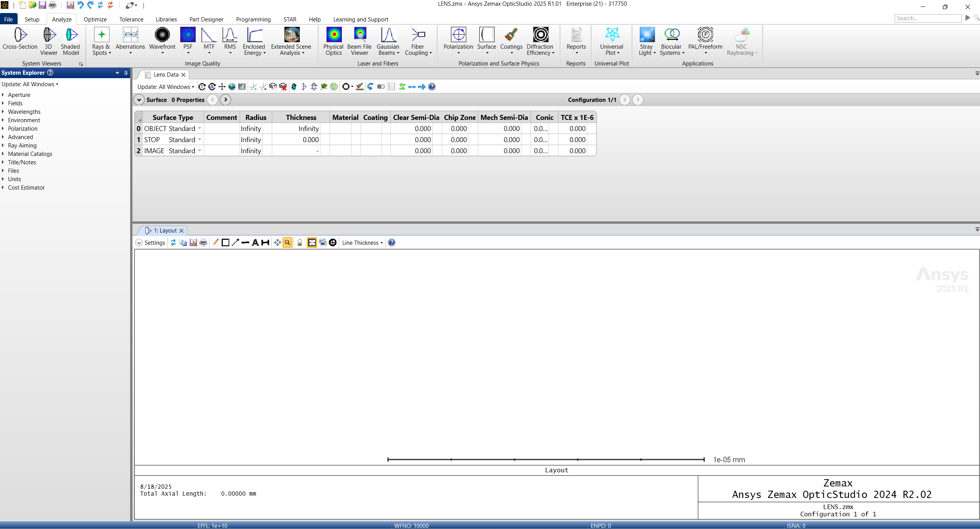This screenshot has width=980, height=529.
Task: Open OBJECT surface type dropdown arrow
Action: 199,128
